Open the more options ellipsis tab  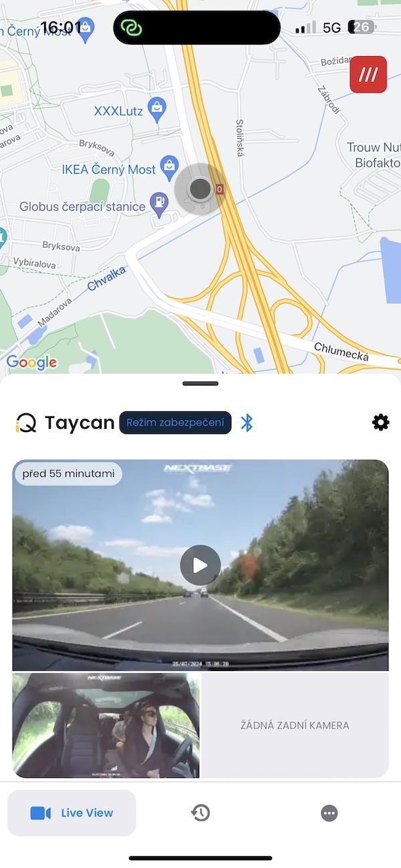[x=329, y=813]
